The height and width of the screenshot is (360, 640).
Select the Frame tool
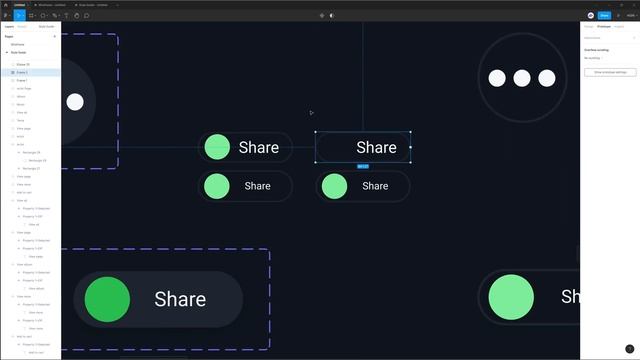[x=31, y=16]
